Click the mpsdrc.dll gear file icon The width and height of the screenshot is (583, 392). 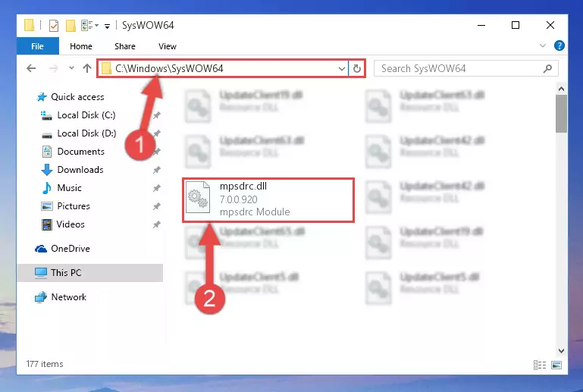pyautogui.click(x=197, y=197)
